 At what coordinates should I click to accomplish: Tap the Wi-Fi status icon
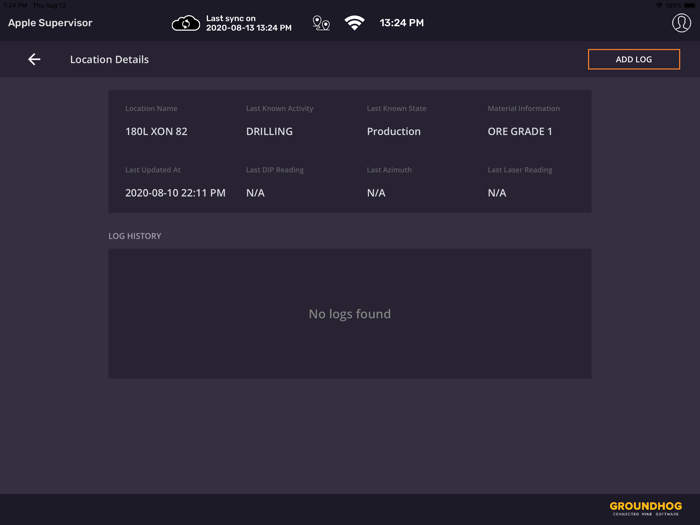[x=355, y=23]
